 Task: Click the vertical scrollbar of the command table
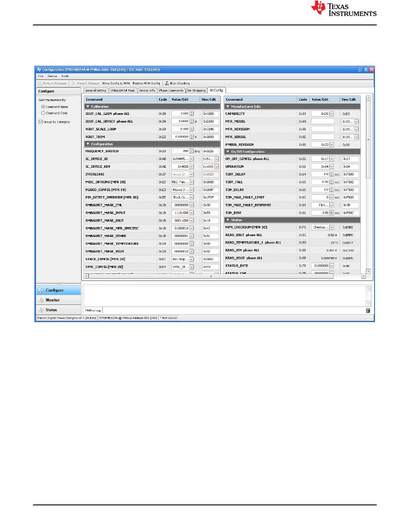coord(368,185)
